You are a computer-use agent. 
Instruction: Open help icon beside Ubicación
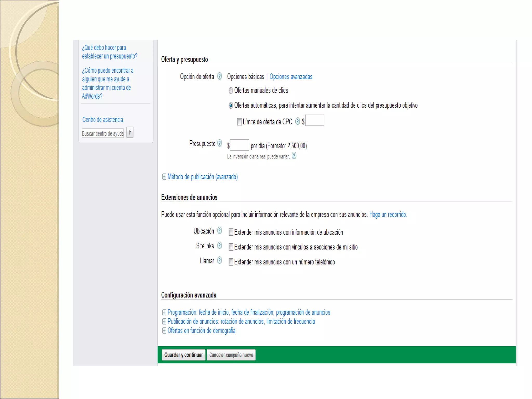point(220,231)
